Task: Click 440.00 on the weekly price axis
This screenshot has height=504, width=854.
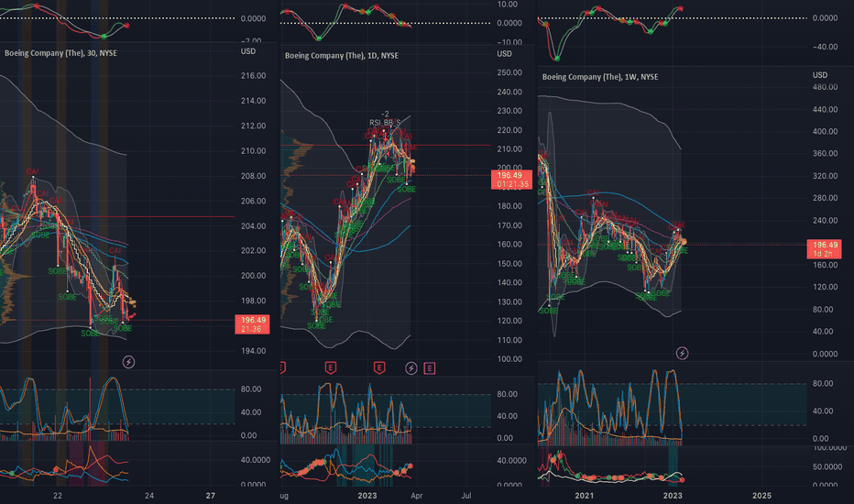Action: click(x=825, y=110)
